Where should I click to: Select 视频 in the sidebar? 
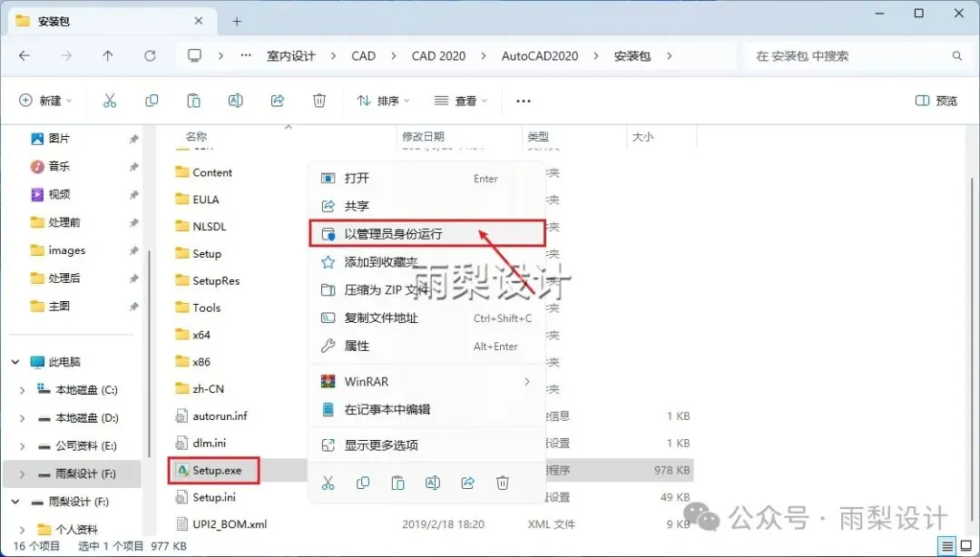(59, 194)
